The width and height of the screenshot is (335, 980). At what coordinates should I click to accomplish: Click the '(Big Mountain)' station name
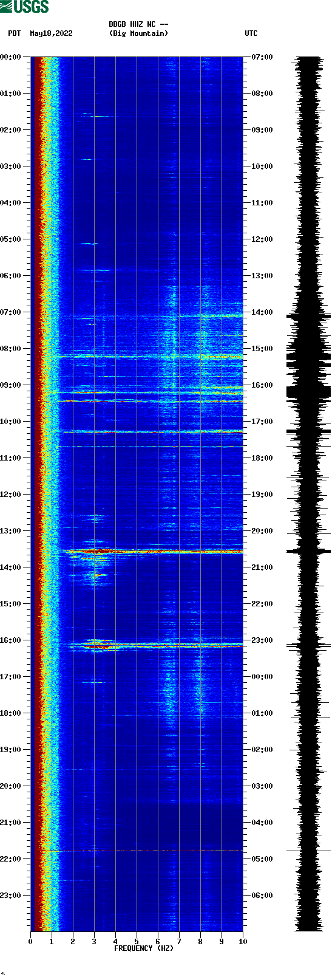pos(138,33)
